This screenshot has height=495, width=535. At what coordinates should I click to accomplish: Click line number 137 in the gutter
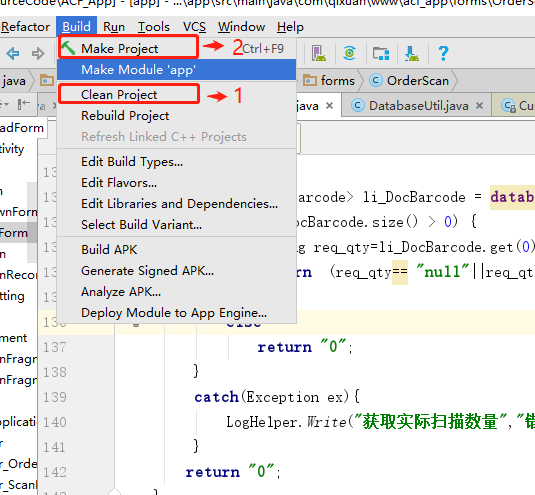tap(55, 347)
